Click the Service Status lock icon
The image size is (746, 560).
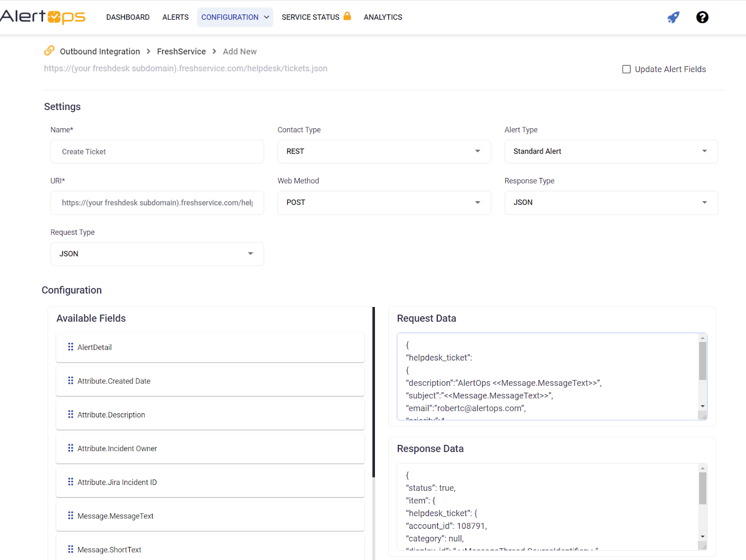pyautogui.click(x=347, y=16)
